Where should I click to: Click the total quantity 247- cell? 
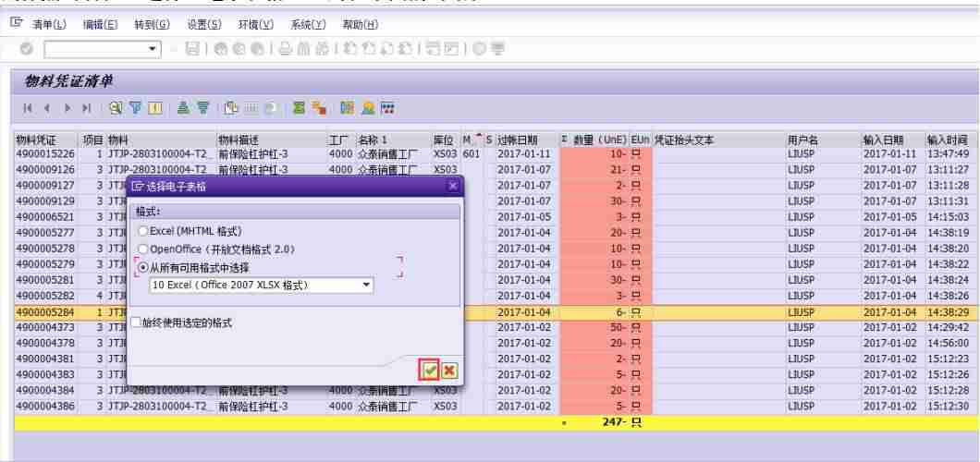(595, 422)
